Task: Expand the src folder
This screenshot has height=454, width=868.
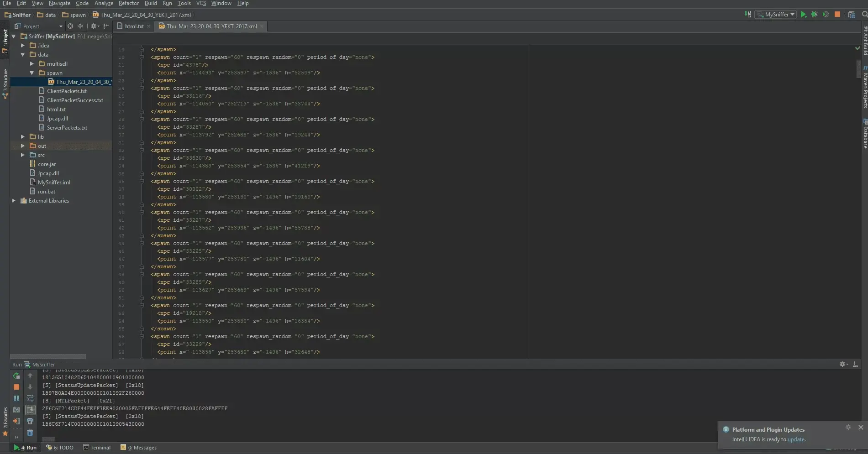Action: coord(23,155)
